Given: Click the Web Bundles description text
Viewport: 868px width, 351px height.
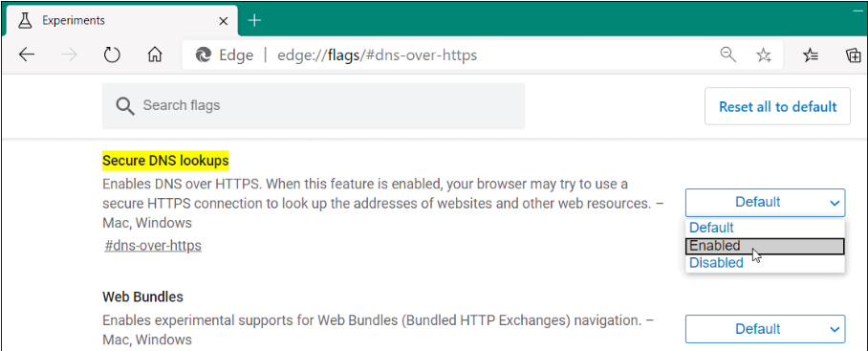Looking at the screenshot, I should [379, 329].
